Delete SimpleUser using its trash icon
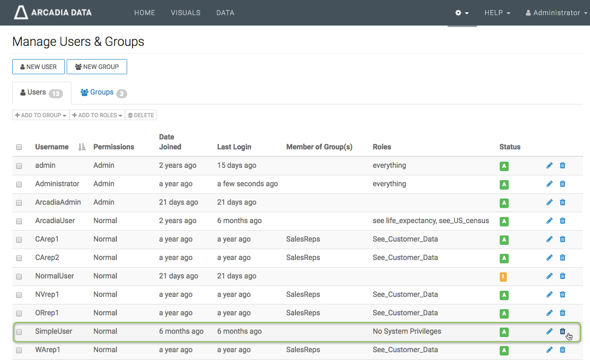This screenshot has height=364, width=590. click(563, 331)
